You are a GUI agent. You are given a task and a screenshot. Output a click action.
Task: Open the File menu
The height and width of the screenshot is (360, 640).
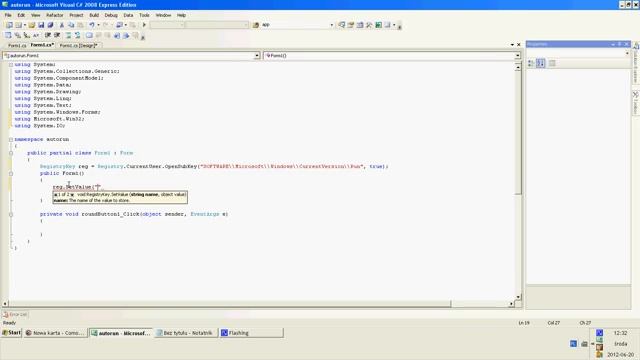[8, 15]
